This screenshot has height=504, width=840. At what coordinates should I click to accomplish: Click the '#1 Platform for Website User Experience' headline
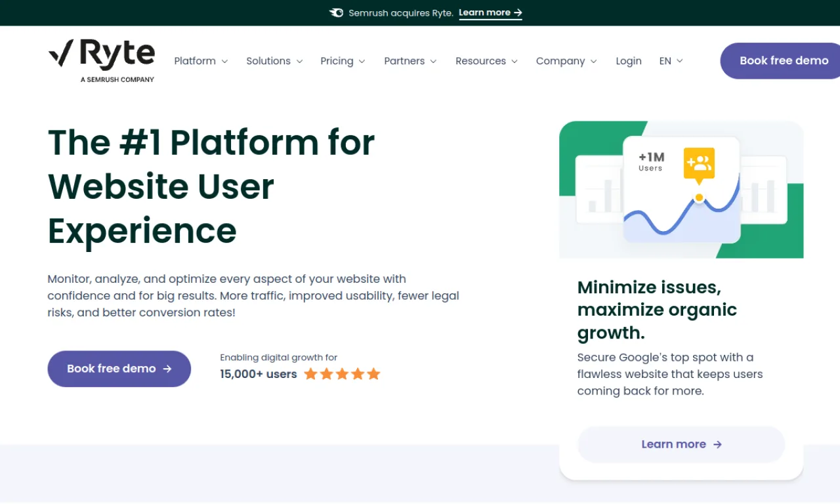point(211,186)
